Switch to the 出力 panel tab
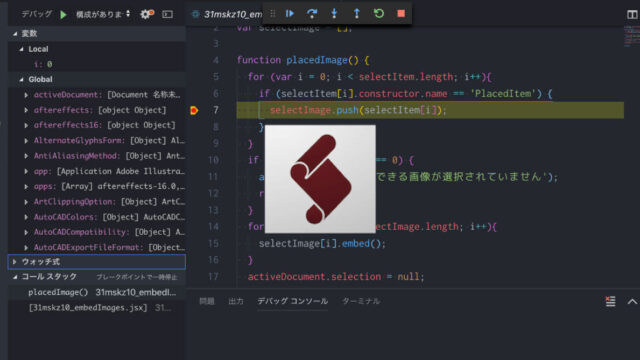 (236, 301)
